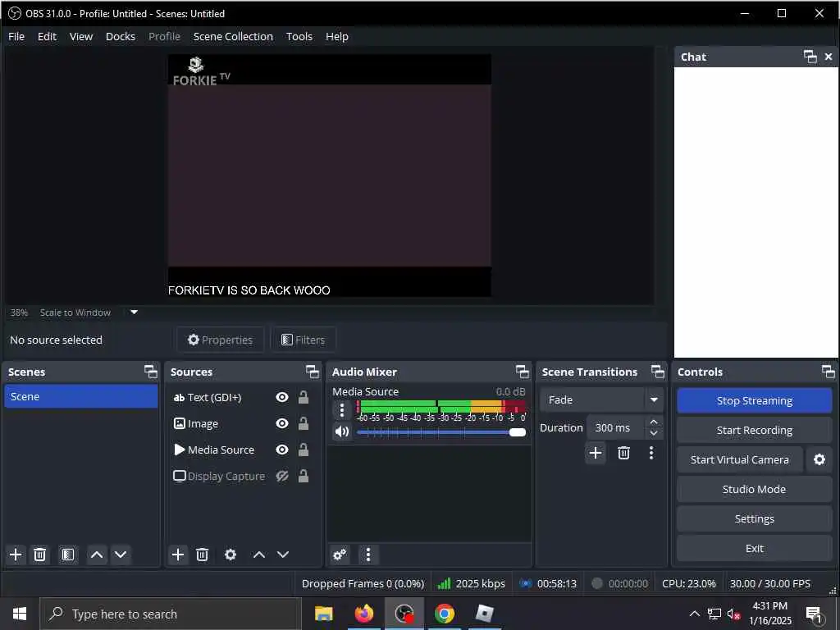Lock the Media Source

pyautogui.click(x=304, y=450)
